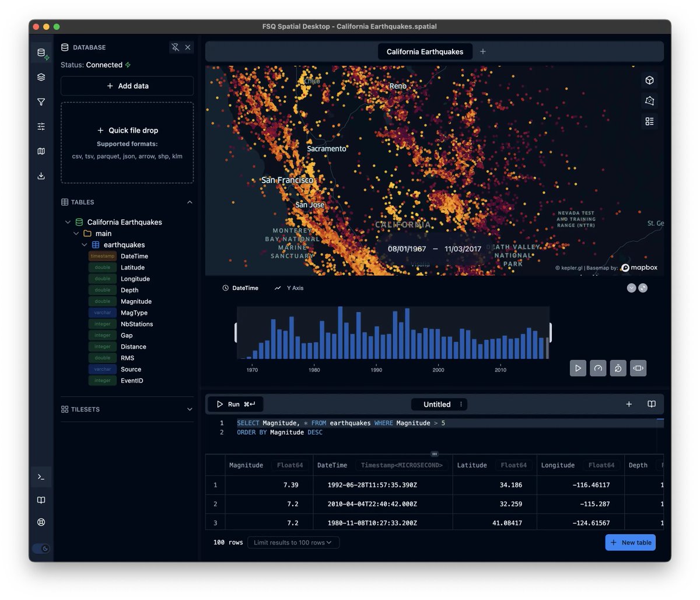Select the Y Axis option for time chart
This screenshot has height=600, width=700.
[289, 288]
